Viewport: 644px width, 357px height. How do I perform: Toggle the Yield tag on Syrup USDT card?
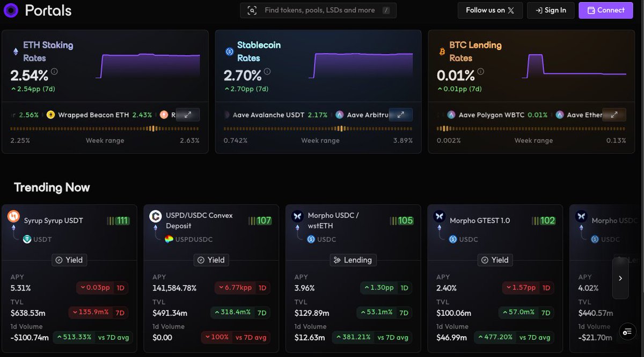pyautogui.click(x=69, y=260)
